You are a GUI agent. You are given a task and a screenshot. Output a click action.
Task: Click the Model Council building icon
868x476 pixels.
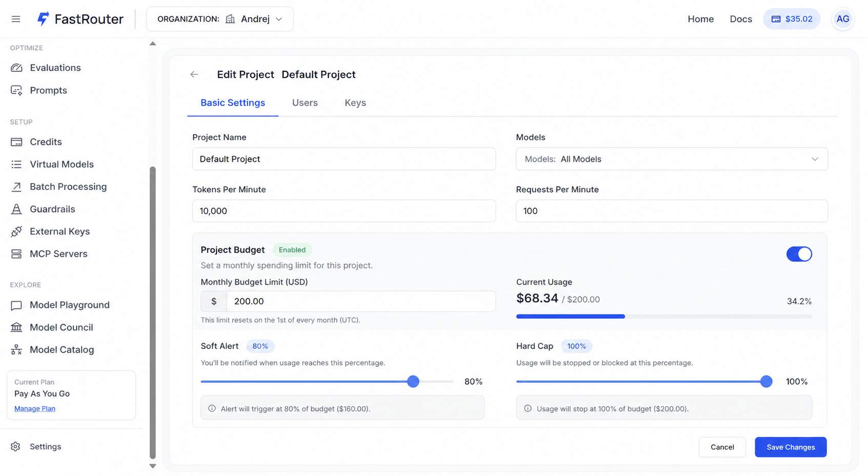pos(16,327)
